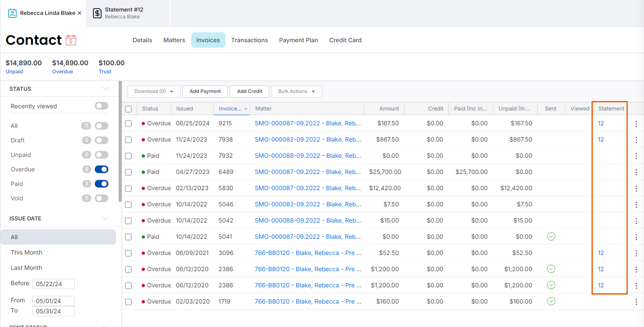The width and height of the screenshot is (644, 327).
Task: Open the 766-BB0120 matter link for invoice 3096
Action: pos(308,253)
